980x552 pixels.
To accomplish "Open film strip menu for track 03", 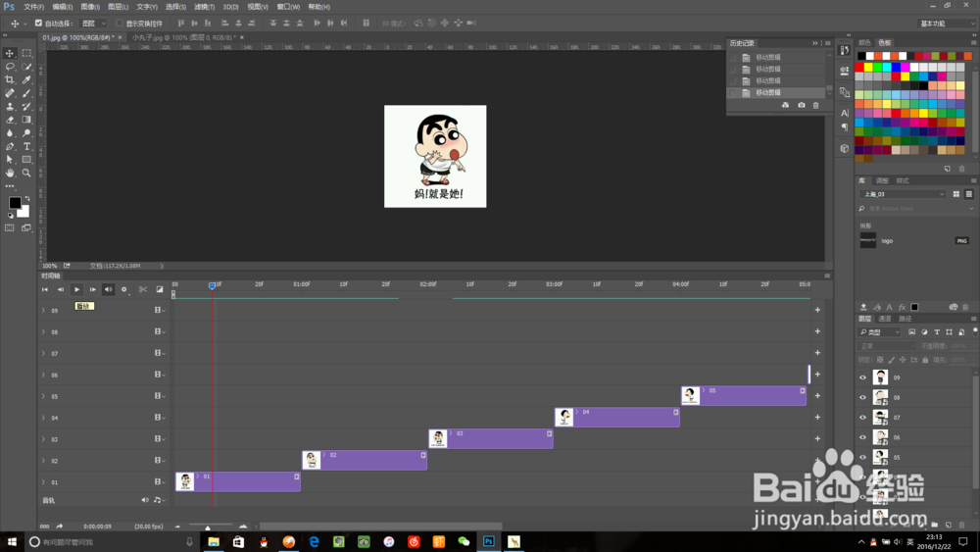I will tap(160, 439).
